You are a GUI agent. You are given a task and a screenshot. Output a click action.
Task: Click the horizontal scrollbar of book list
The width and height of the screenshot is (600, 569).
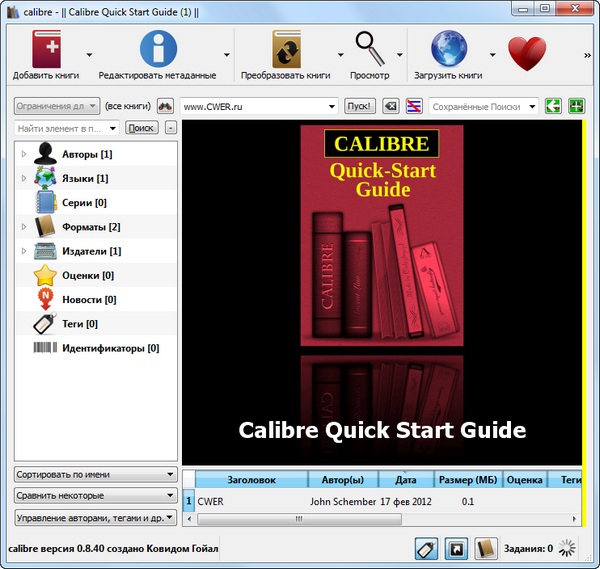[x=300, y=519]
